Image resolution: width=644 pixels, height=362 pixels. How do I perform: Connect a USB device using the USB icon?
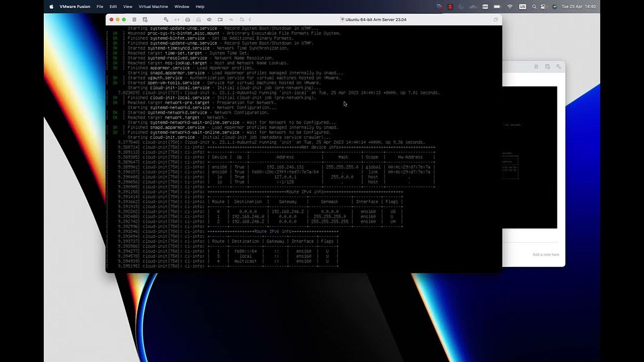(x=231, y=19)
